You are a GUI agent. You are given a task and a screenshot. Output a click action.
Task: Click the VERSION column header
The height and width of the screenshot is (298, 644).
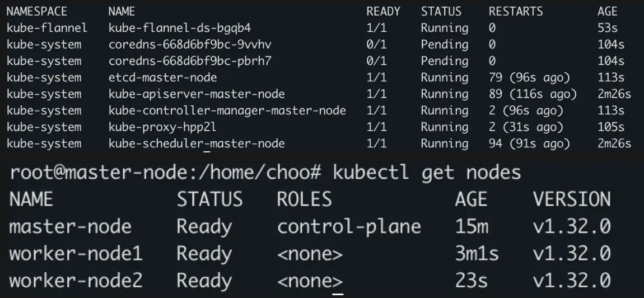coord(572,199)
